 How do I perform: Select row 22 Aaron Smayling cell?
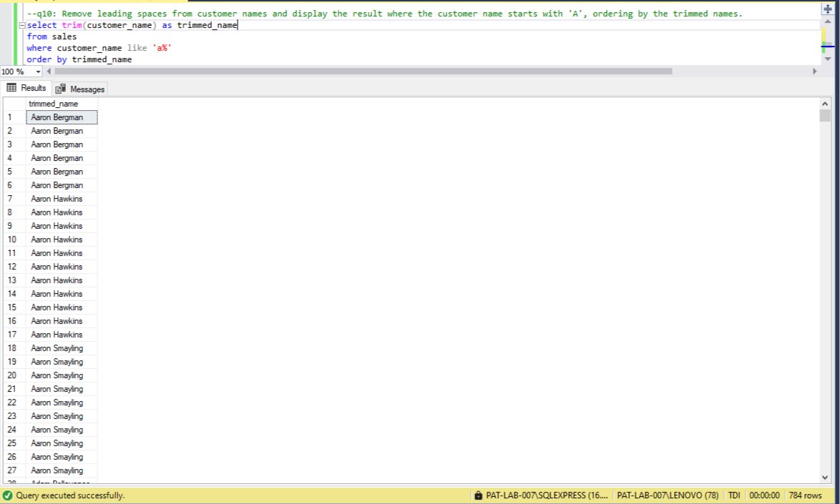coord(62,402)
